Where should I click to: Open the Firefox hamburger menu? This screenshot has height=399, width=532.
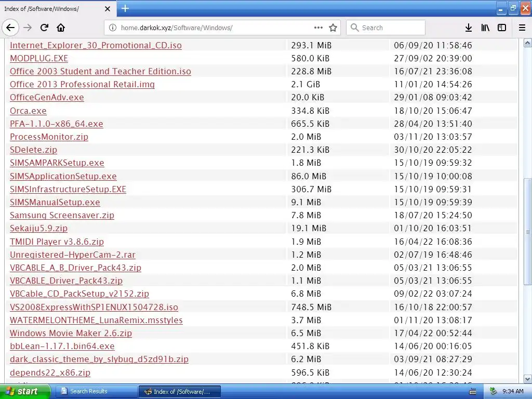pos(522,28)
